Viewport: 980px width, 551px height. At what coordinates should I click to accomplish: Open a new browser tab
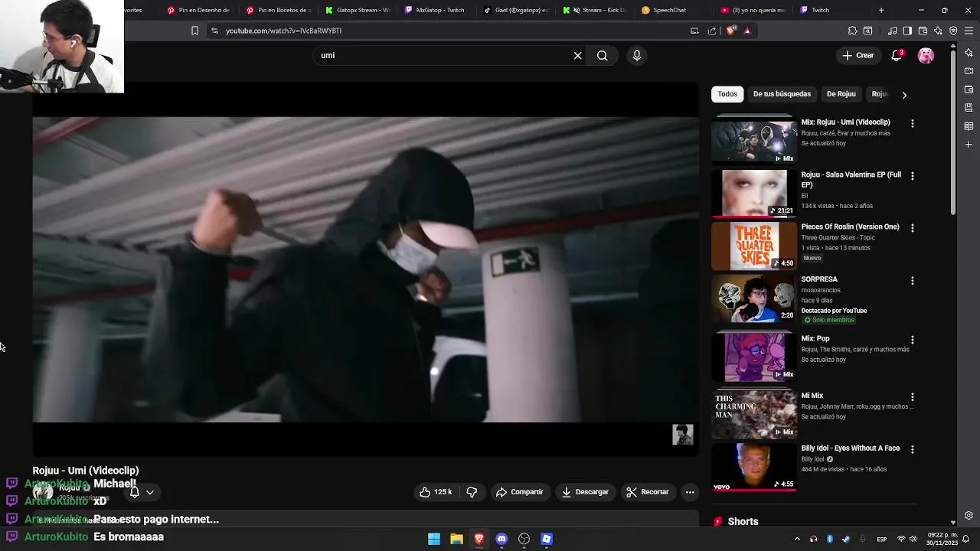[x=881, y=10]
